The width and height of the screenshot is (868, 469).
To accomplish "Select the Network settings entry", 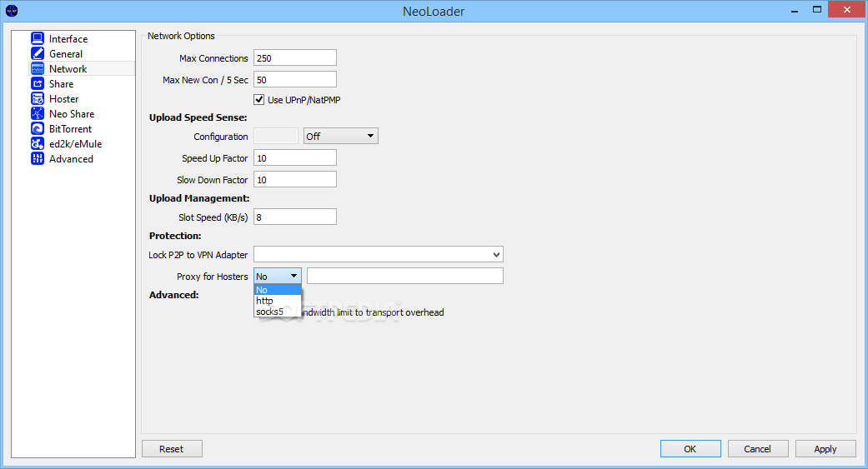I will (x=68, y=68).
